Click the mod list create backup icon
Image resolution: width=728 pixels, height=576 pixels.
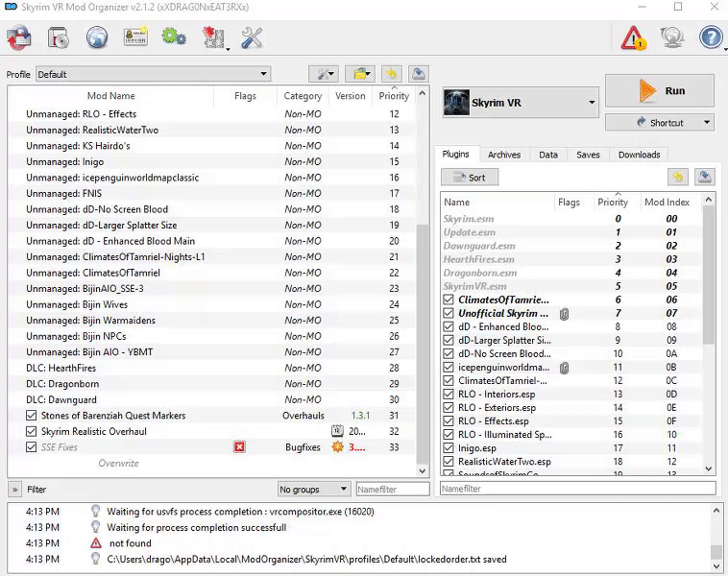[x=419, y=74]
